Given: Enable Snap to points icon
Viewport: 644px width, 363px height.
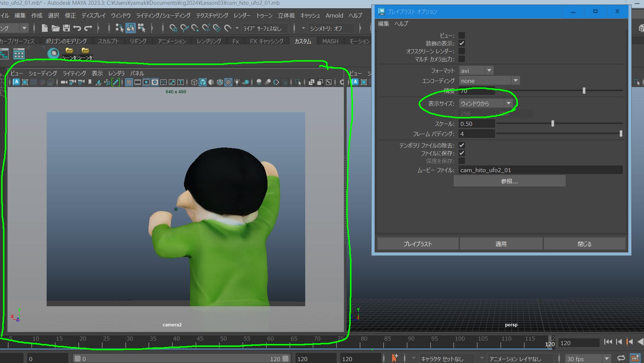Looking at the screenshot, I should 195,28.
